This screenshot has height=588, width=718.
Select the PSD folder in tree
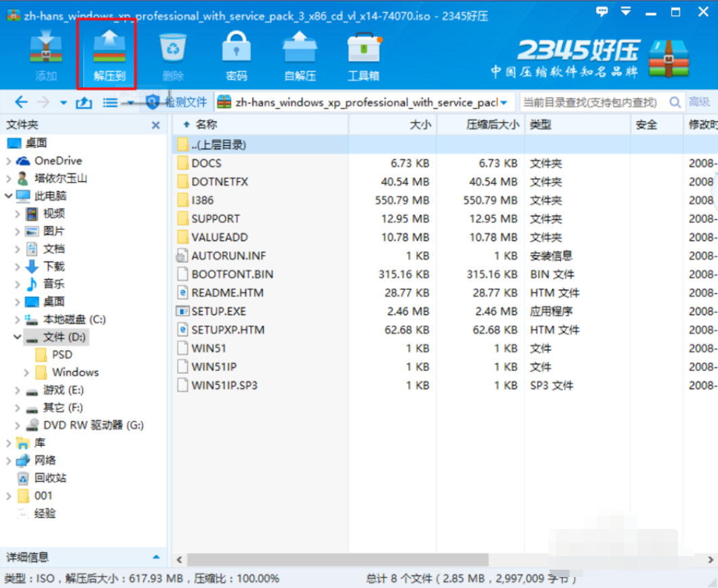62,355
